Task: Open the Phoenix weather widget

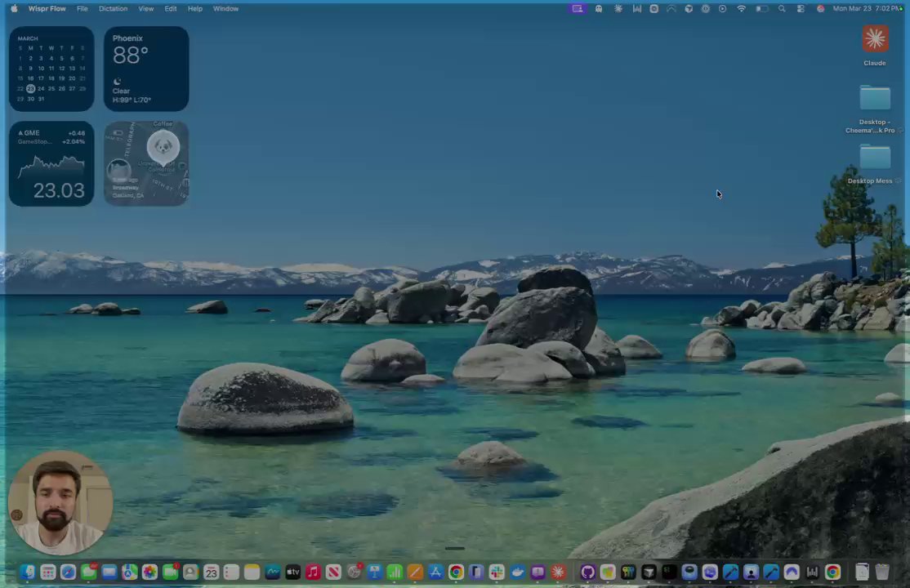Action: tap(146, 69)
